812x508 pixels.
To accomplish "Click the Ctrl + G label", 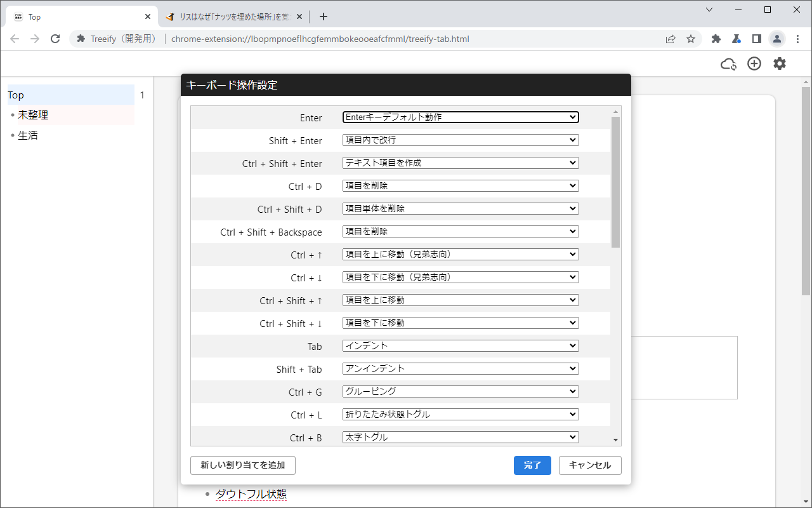I will click(305, 392).
